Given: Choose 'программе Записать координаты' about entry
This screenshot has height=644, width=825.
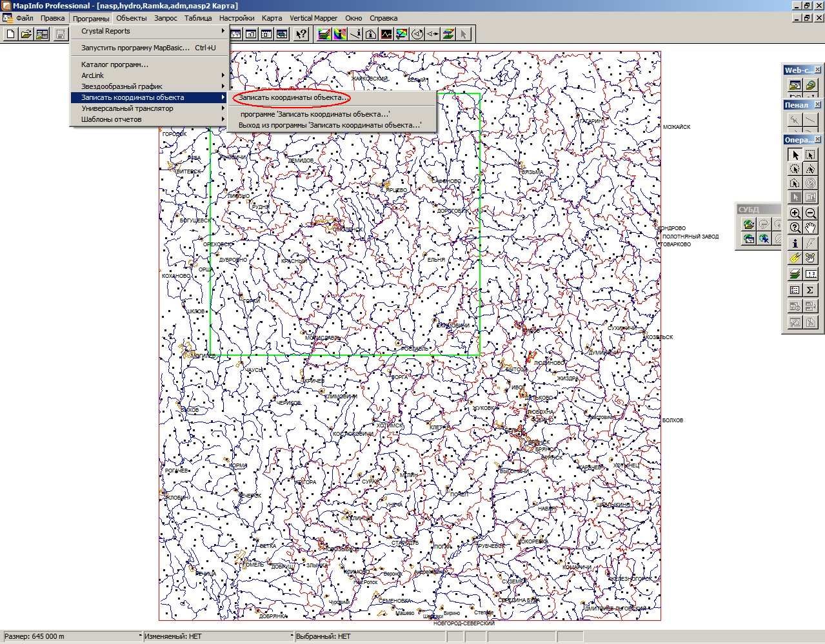Looking at the screenshot, I should coord(332,114).
